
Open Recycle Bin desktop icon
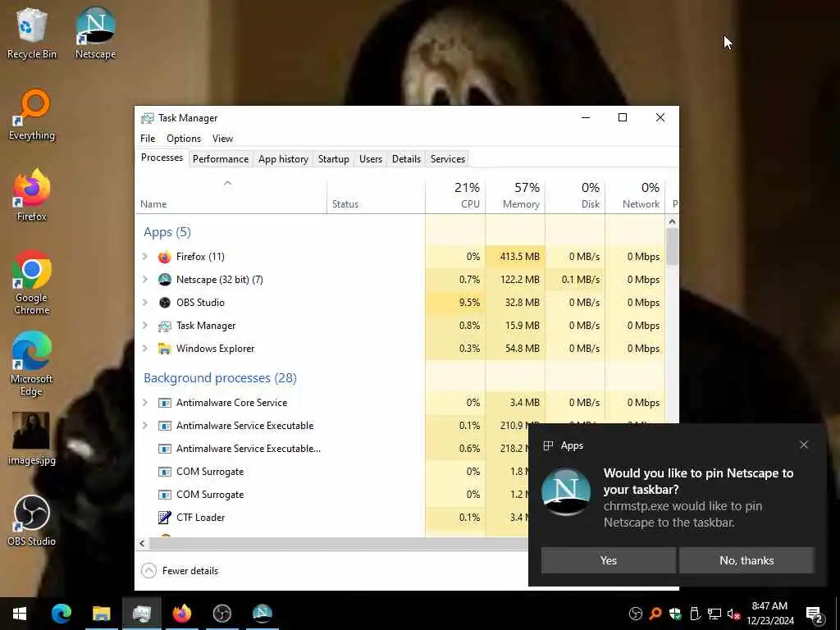click(31, 33)
